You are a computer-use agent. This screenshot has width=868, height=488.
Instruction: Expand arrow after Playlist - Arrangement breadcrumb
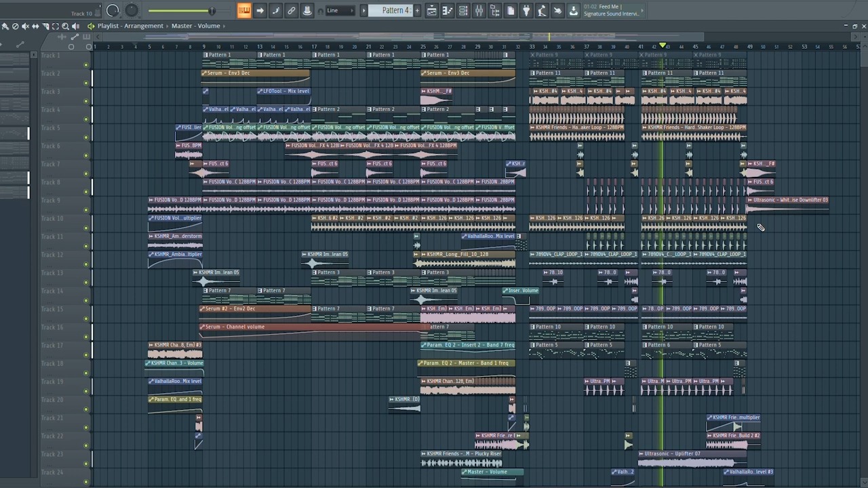coord(167,26)
